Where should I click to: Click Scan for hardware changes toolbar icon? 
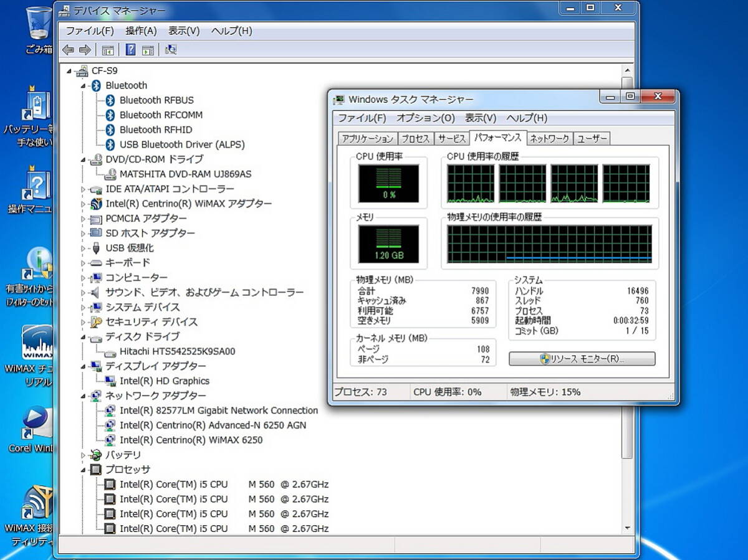(x=171, y=50)
